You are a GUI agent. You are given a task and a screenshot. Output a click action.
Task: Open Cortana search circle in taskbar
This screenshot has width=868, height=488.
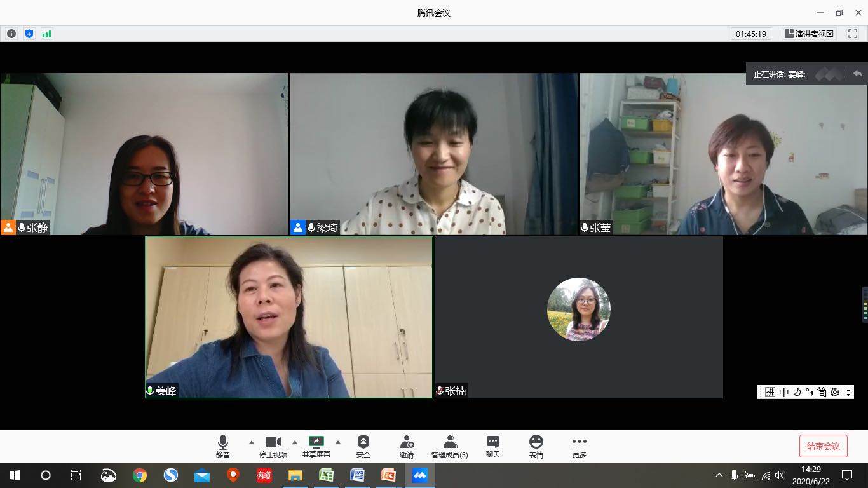pyautogui.click(x=46, y=475)
